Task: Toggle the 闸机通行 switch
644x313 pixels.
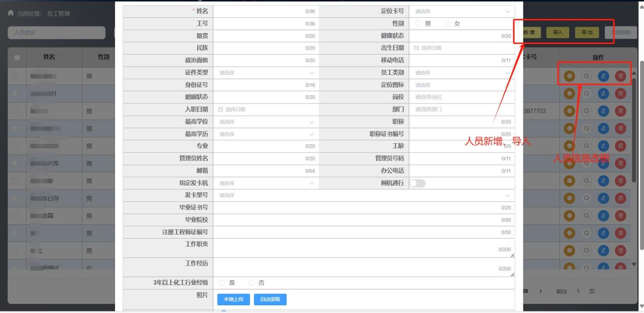Action: 417,184
